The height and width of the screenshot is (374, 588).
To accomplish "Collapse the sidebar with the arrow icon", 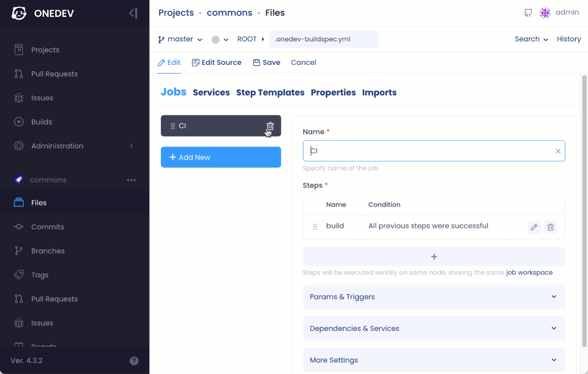I will click(133, 13).
